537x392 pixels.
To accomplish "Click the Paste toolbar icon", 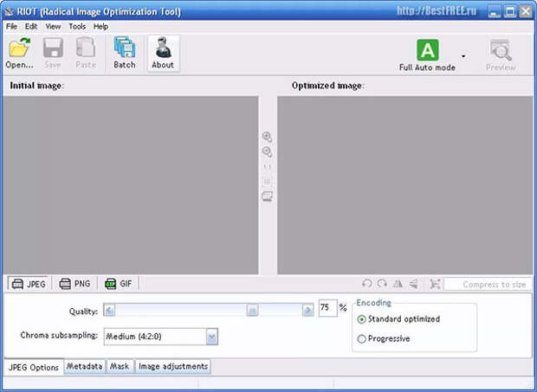I will pos(86,53).
